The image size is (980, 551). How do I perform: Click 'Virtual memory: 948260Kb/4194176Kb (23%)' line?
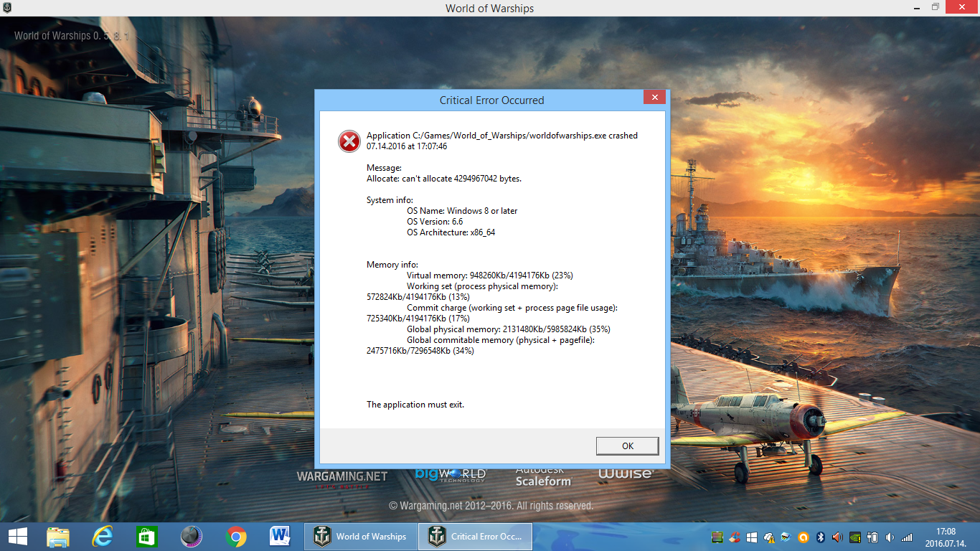tap(490, 275)
